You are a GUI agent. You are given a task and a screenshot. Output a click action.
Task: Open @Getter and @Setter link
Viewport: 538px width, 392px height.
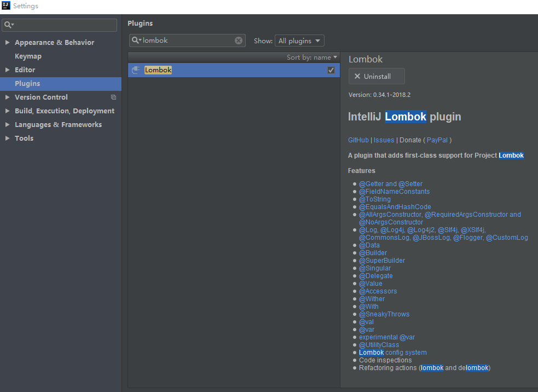[x=391, y=184]
